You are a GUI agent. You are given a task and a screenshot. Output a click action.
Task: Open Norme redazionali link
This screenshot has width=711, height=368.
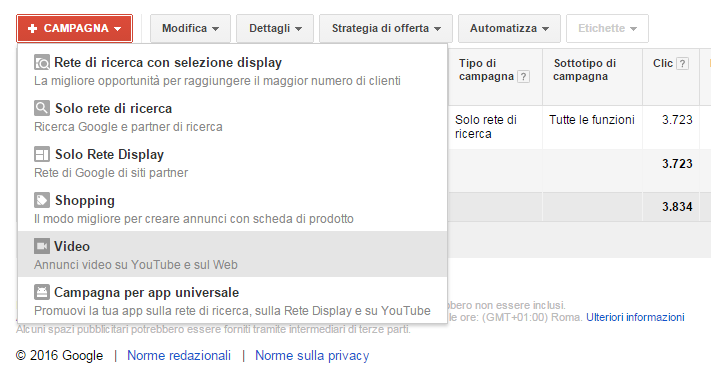tap(179, 356)
